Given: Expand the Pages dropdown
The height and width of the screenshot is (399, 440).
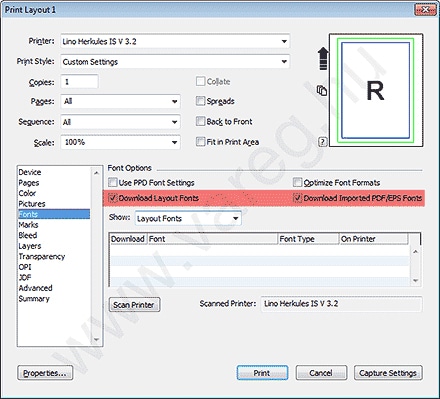Looking at the screenshot, I should point(120,101).
